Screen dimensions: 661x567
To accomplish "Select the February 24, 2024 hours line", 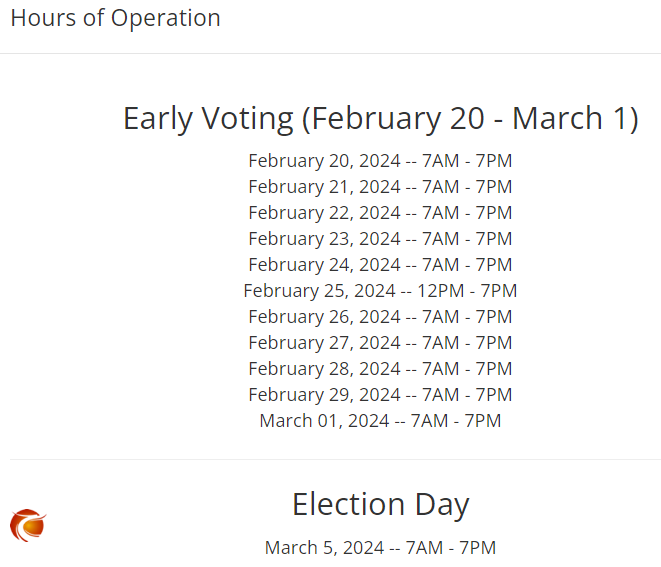I will [380, 265].
